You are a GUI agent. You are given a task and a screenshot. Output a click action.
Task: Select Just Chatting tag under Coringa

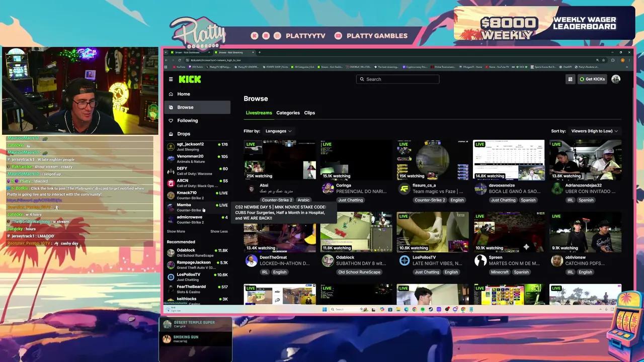(351, 200)
